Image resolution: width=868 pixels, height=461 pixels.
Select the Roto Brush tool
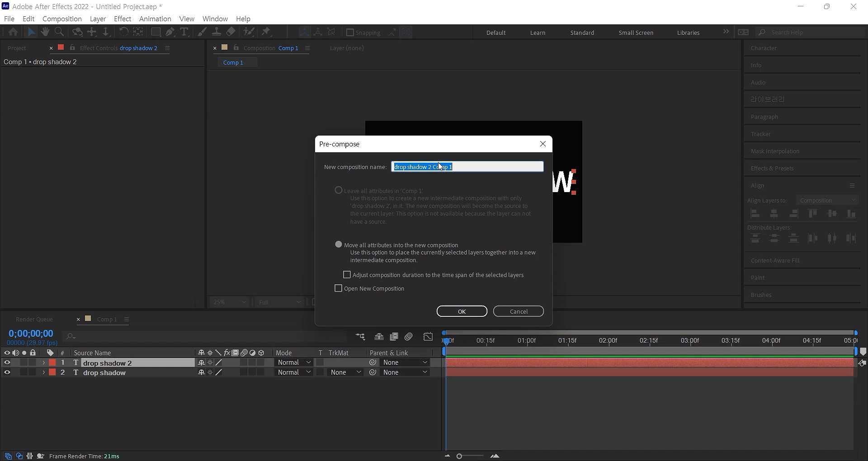[x=249, y=32]
